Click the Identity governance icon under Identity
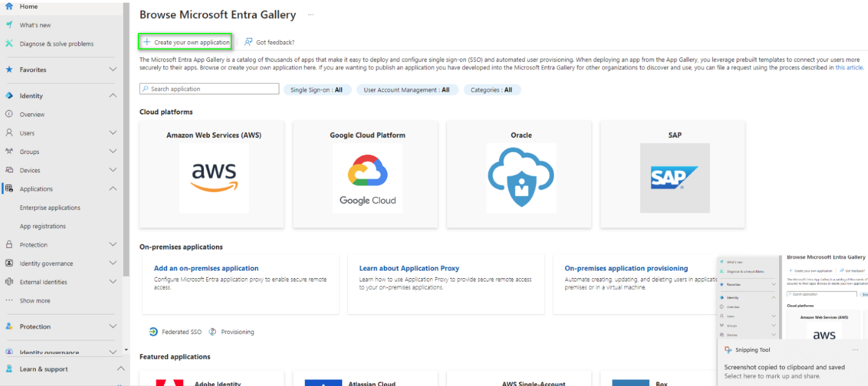This screenshot has width=868, height=386. tap(9, 263)
